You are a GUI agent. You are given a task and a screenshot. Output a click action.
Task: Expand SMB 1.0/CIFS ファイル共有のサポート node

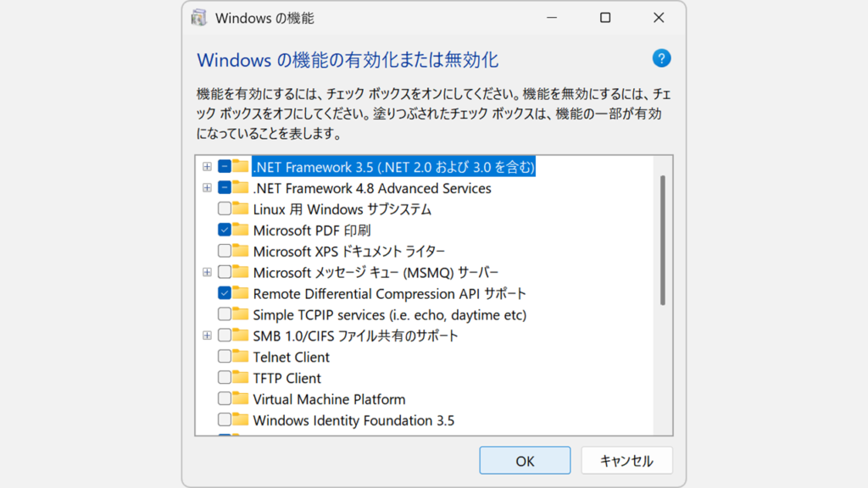pyautogui.click(x=207, y=335)
